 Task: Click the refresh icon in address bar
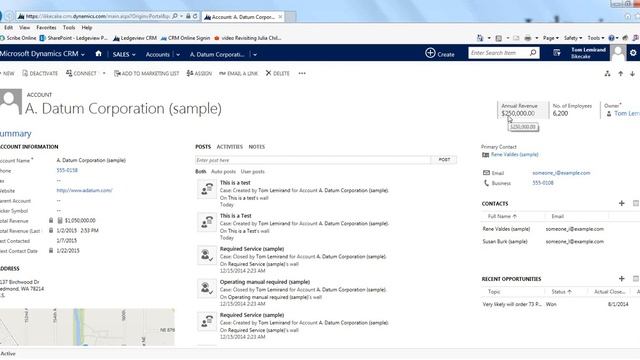pyautogui.click(x=196, y=16)
